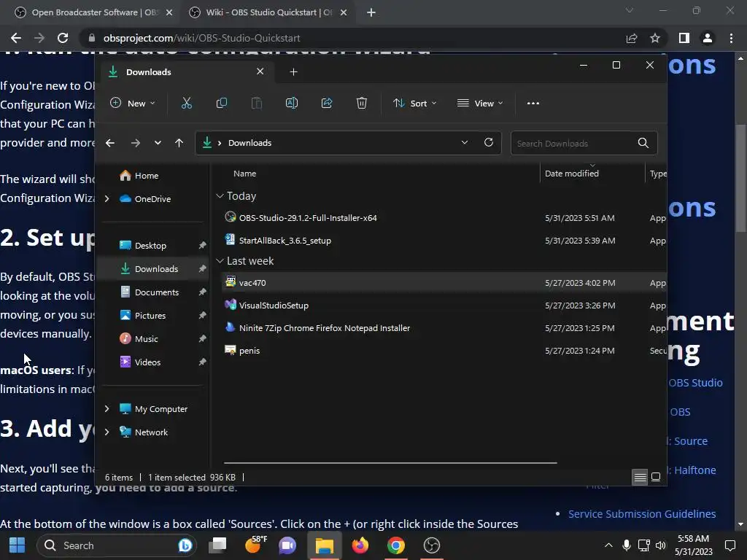Share the OBS wiki page
Image resolution: width=747 pixels, height=560 pixels.
[632, 38]
